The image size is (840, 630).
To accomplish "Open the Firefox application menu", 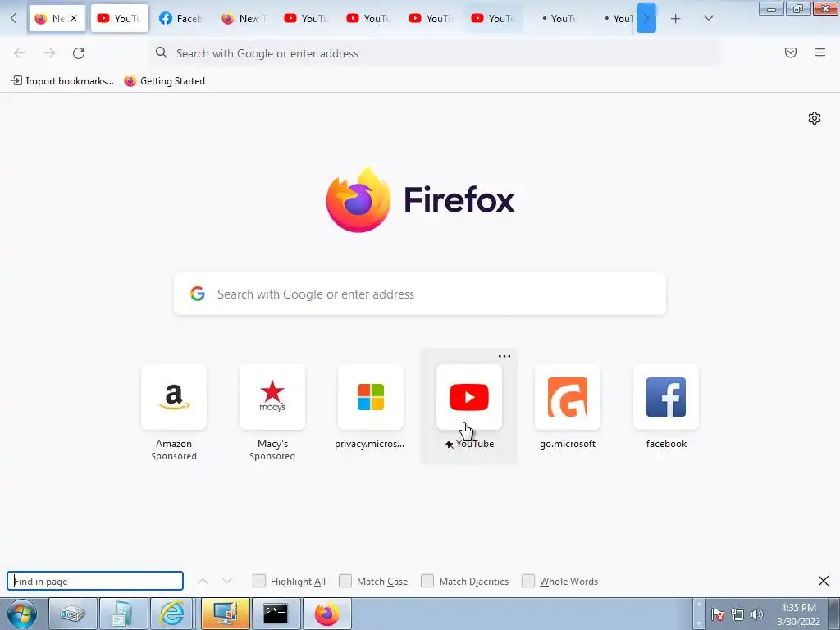I will 820,52.
